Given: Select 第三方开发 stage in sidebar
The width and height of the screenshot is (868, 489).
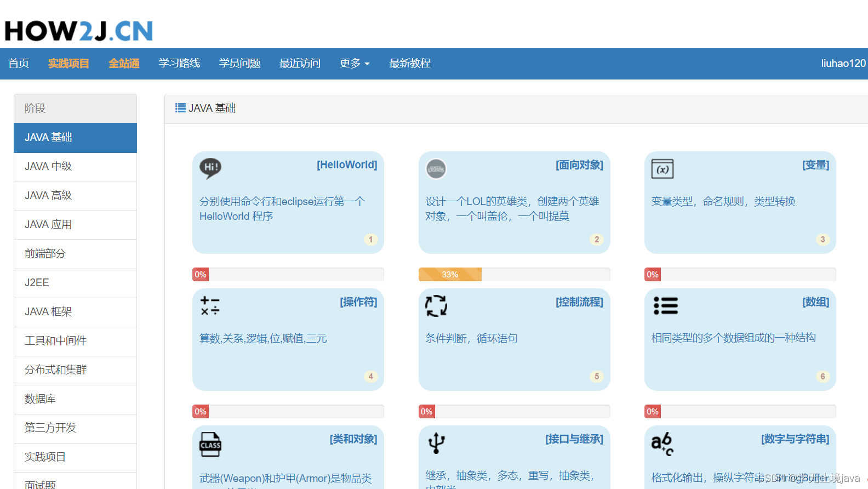Looking at the screenshot, I should (x=75, y=428).
